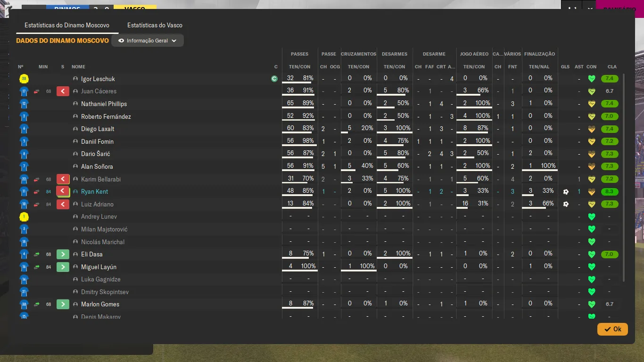Select player Nathaniel Phillips

coord(104,104)
